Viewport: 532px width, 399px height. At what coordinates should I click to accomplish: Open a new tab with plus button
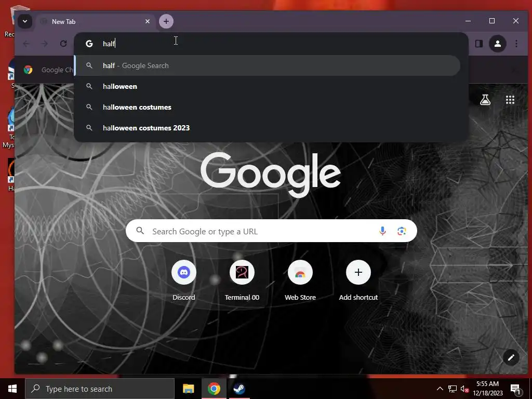[166, 21]
